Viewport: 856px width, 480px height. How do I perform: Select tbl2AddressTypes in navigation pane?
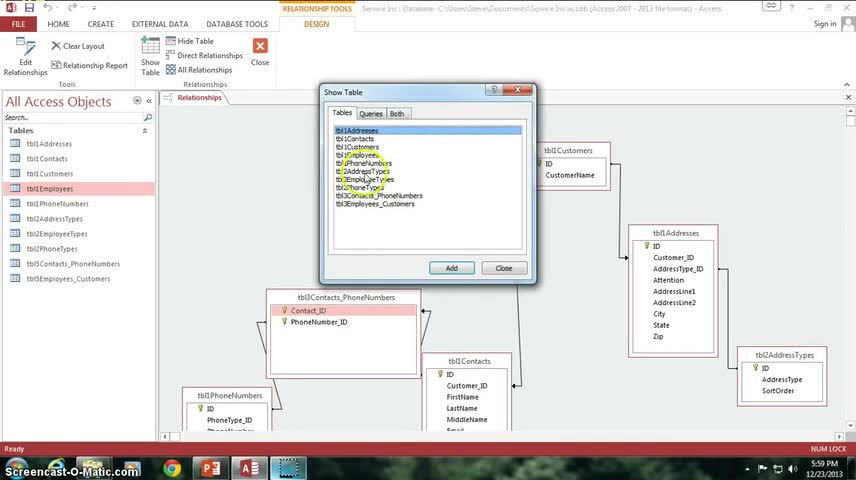78,219
